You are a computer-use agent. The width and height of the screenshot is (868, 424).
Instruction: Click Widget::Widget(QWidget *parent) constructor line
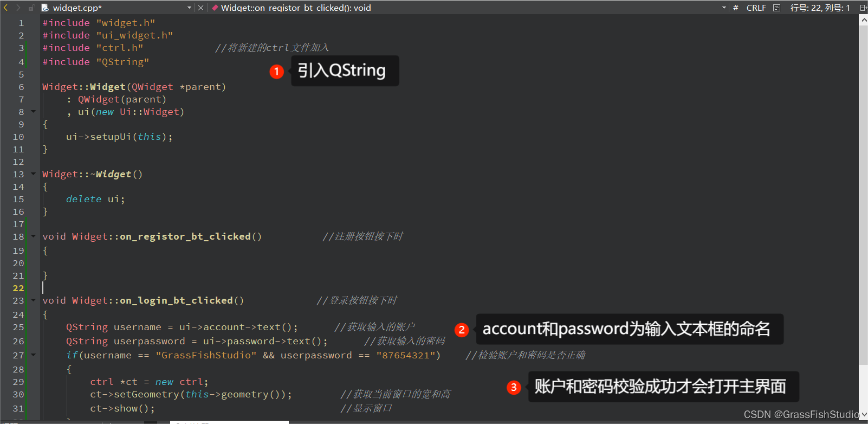click(134, 87)
